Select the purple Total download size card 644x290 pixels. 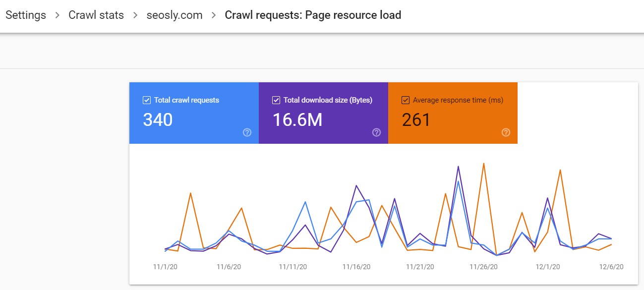(323, 113)
